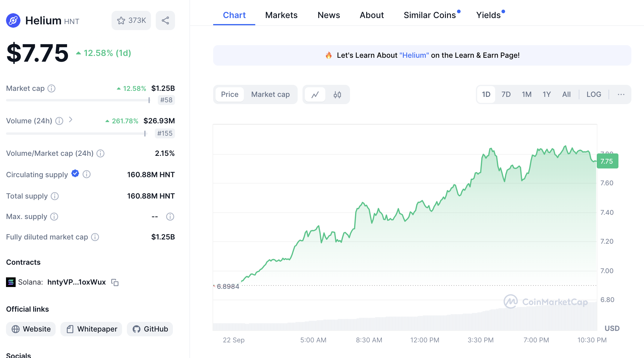Screen dimensions: 644x358
Task: Open the Chart tab
Action: (x=234, y=15)
